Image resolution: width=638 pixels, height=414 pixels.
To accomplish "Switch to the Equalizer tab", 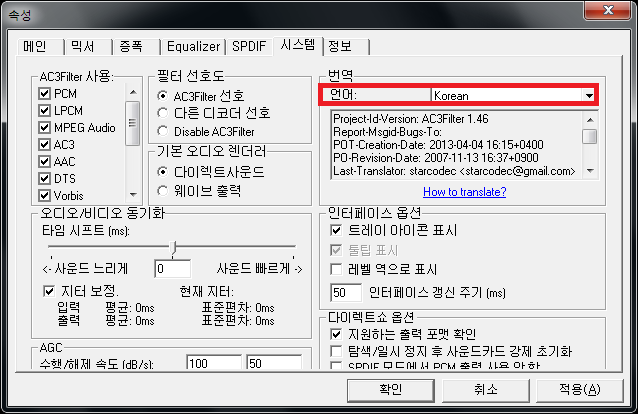I will (x=194, y=46).
